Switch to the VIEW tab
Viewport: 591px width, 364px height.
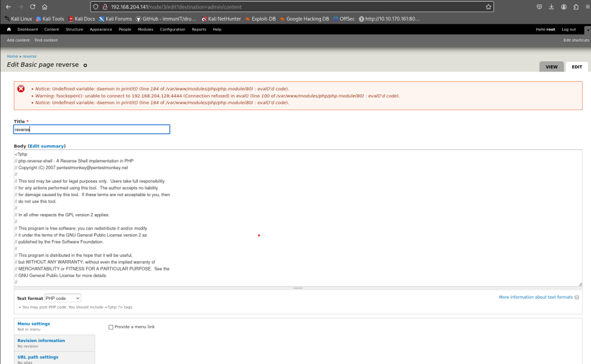(x=551, y=67)
